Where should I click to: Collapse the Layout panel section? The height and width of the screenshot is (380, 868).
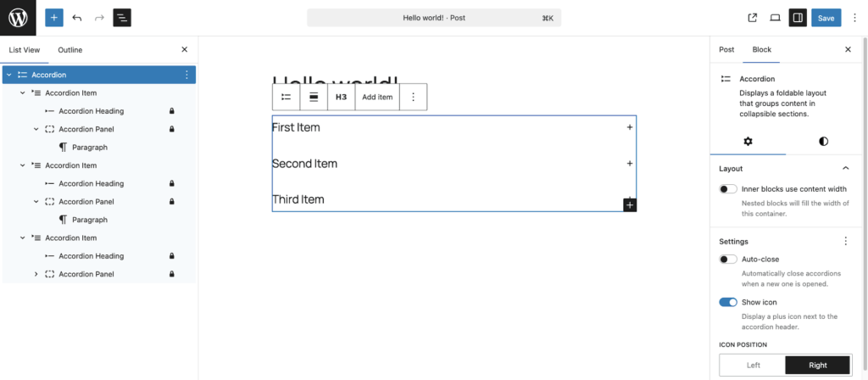845,169
